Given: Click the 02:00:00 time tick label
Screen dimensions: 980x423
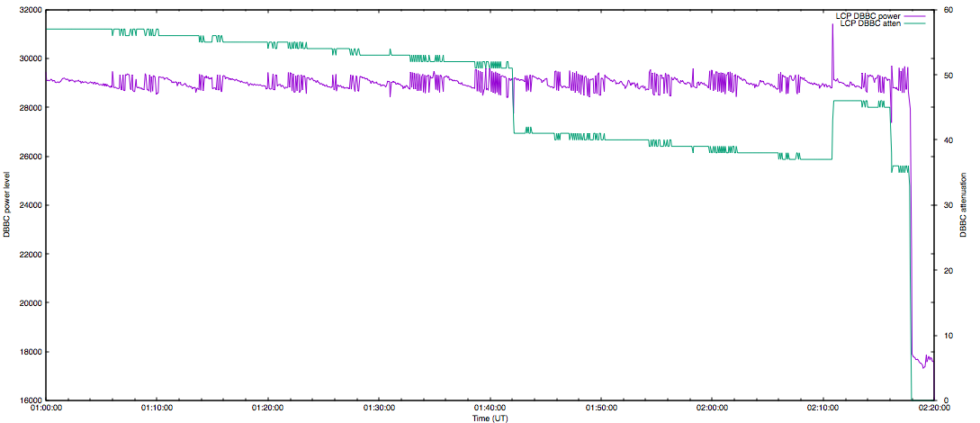Looking at the screenshot, I should pos(712,409).
